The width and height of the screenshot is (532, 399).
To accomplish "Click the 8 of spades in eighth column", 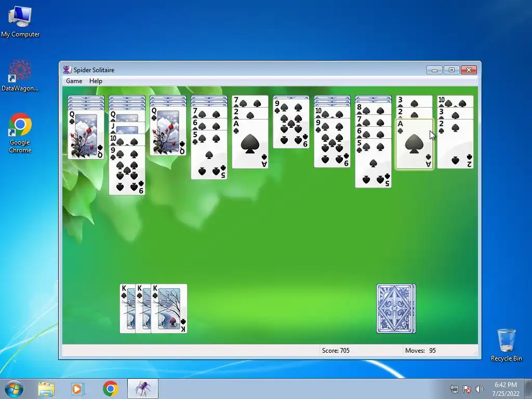I will (373, 109).
